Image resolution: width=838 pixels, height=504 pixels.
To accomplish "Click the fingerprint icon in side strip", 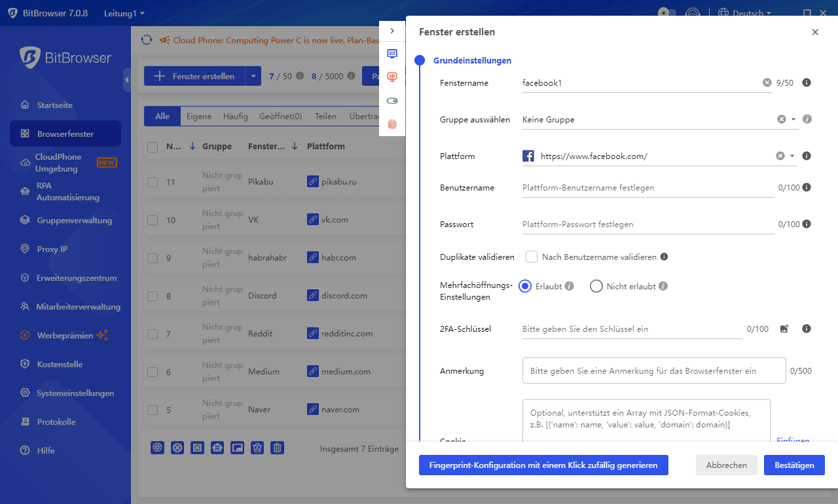I will [x=392, y=124].
